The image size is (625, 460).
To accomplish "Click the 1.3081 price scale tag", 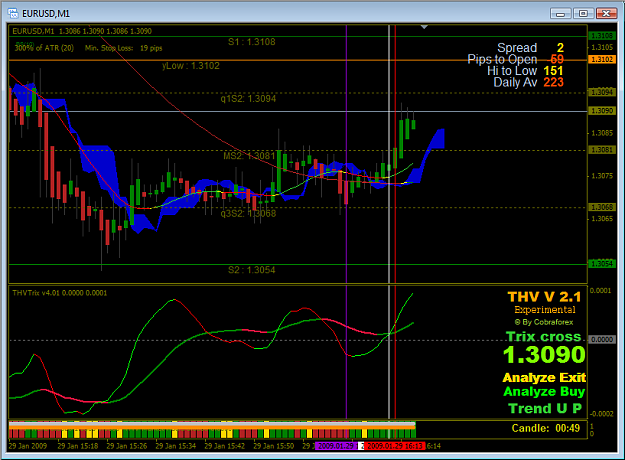I will [x=601, y=150].
